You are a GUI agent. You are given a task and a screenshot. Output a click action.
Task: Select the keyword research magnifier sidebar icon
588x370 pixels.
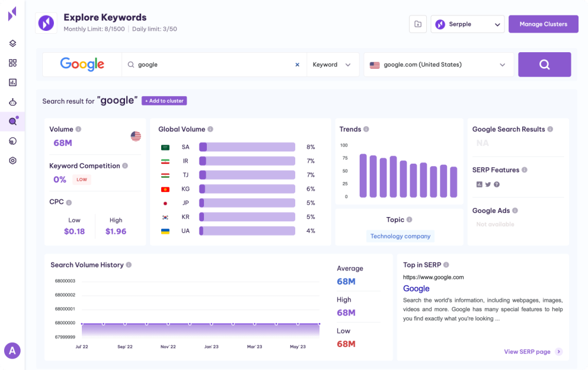click(12, 121)
